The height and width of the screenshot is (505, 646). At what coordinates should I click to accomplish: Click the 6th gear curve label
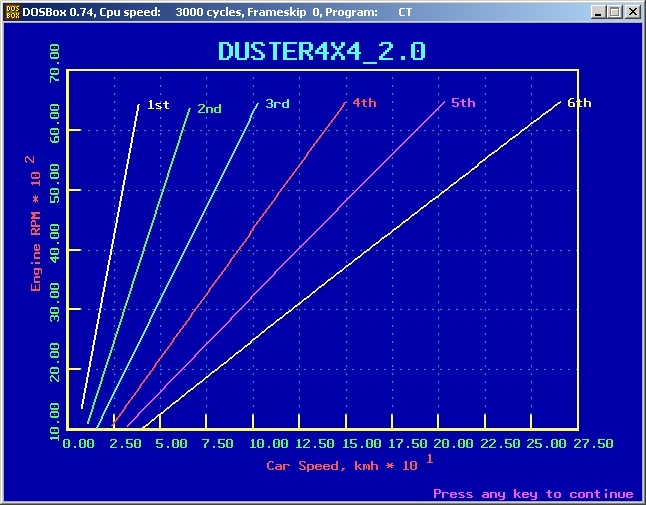pyautogui.click(x=579, y=103)
